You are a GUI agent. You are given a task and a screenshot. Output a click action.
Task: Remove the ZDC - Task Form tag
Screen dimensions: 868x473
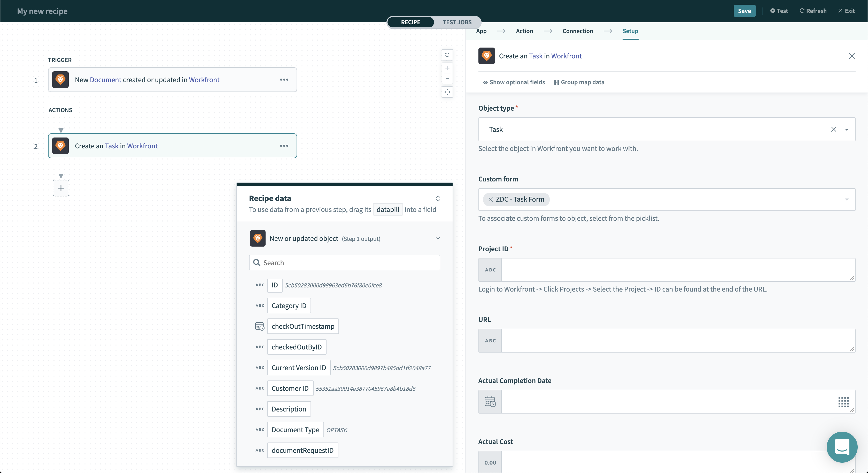point(491,199)
